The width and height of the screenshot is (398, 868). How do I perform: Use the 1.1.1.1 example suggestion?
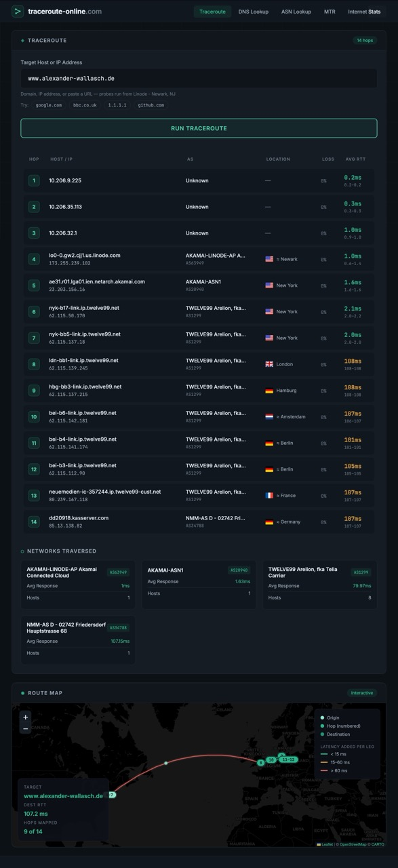117,105
